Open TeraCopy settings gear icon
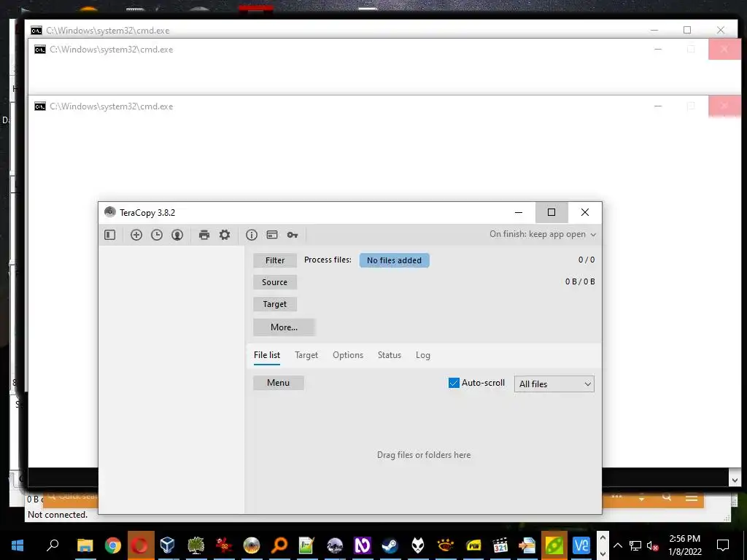This screenshot has width=747, height=560. point(225,235)
